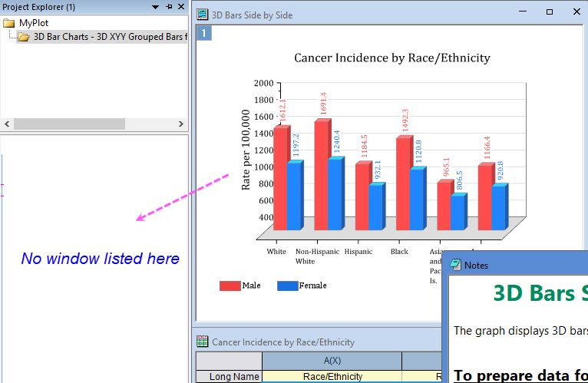The height and width of the screenshot is (383, 588).
Task: Select the Rate per 100,000 axis title
Action: click(246, 150)
